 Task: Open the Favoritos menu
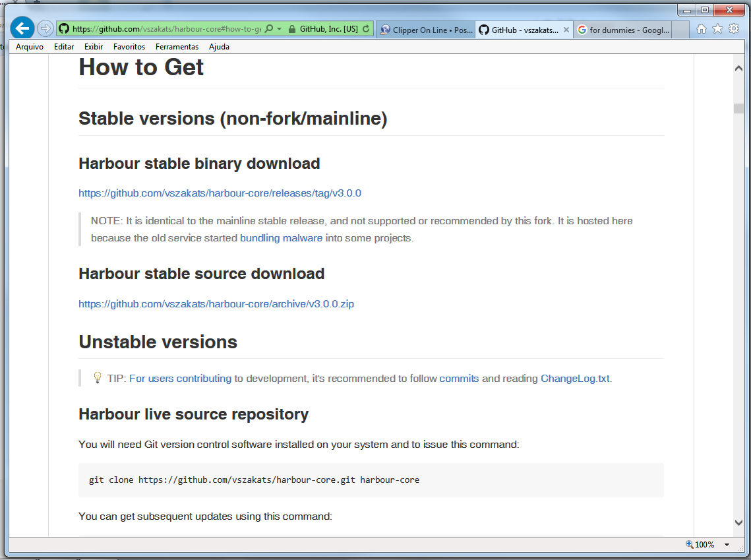(129, 47)
